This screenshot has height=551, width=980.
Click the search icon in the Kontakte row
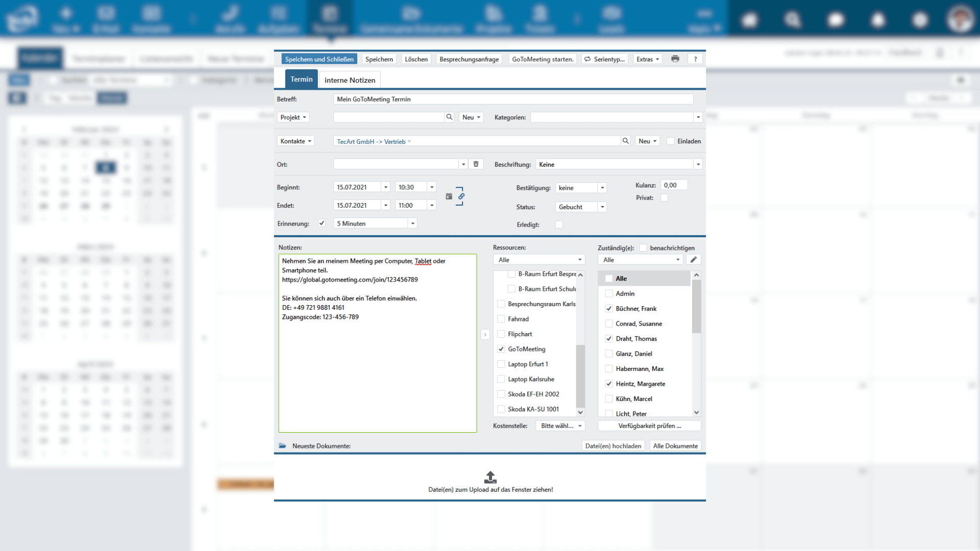(x=626, y=140)
